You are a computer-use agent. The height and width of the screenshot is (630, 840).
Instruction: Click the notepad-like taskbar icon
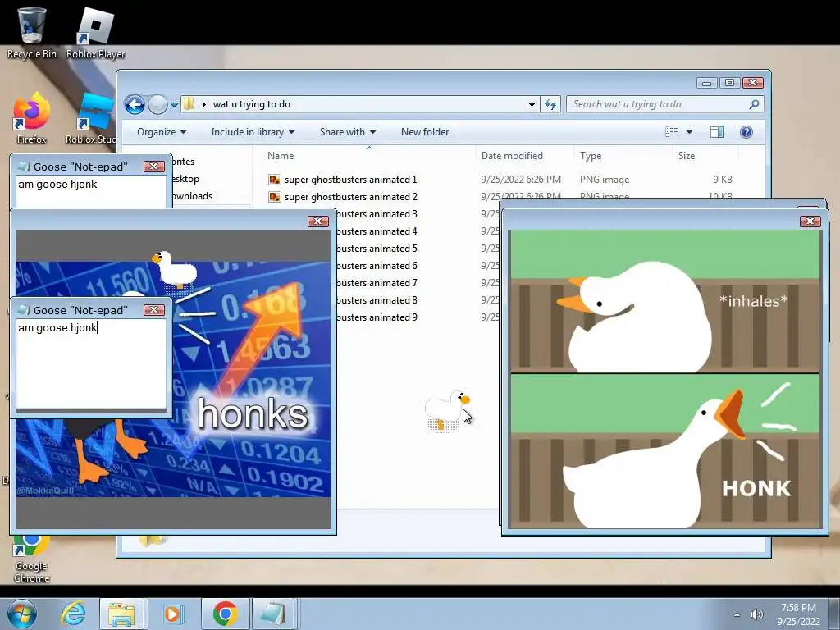(x=273, y=614)
